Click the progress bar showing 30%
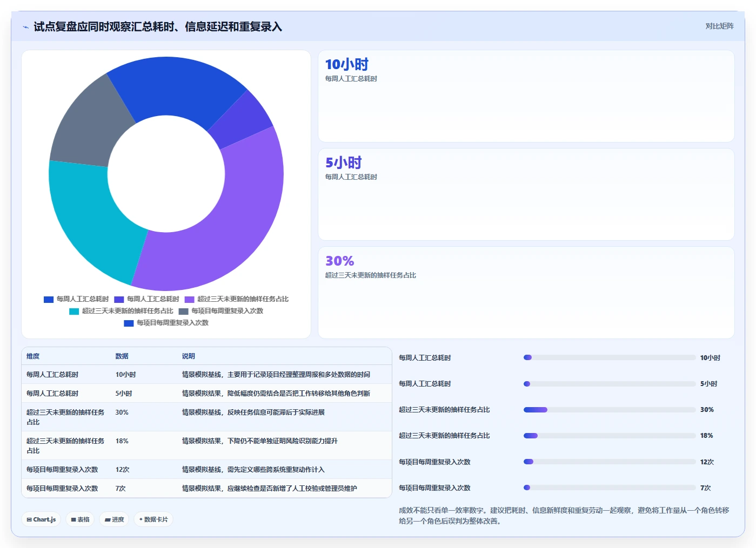Image resolution: width=756 pixels, height=548 pixels. click(610, 410)
